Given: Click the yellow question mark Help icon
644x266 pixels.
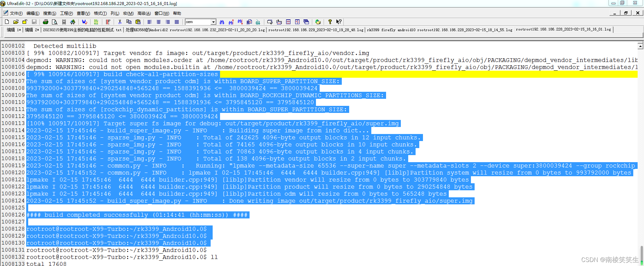Looking at the screenshot, I should pos(330,22).
